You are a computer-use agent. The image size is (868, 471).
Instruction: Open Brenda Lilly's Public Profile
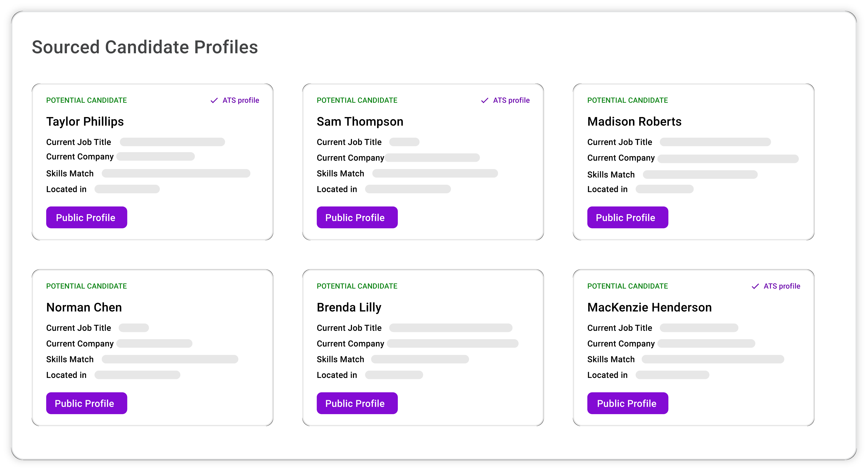357,403
